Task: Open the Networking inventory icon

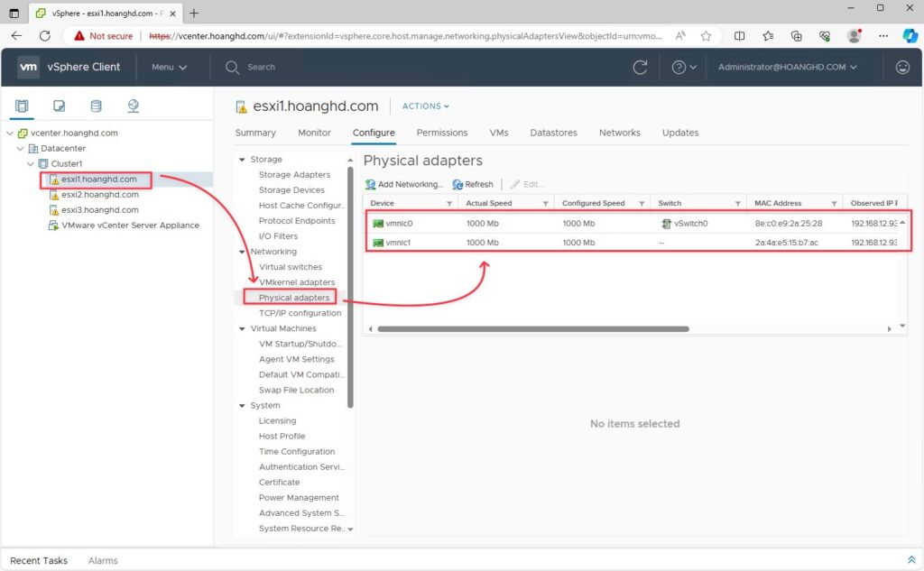Action: 134,106
